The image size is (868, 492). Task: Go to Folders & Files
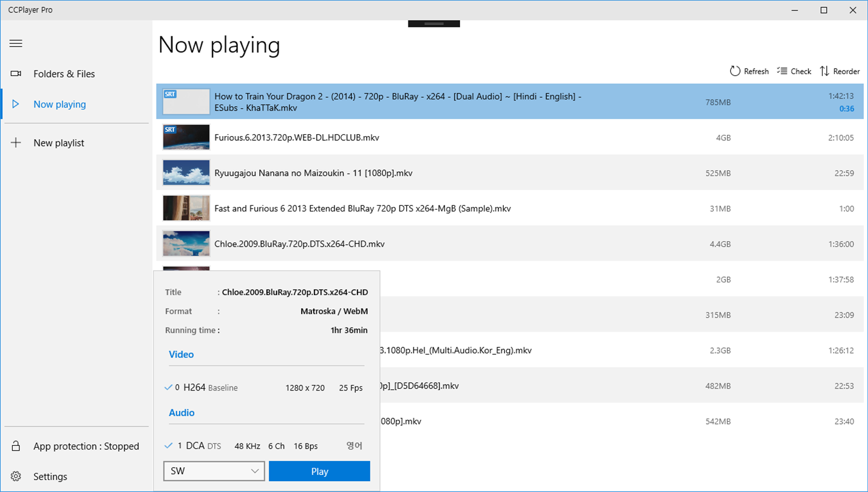coord(64,74)
